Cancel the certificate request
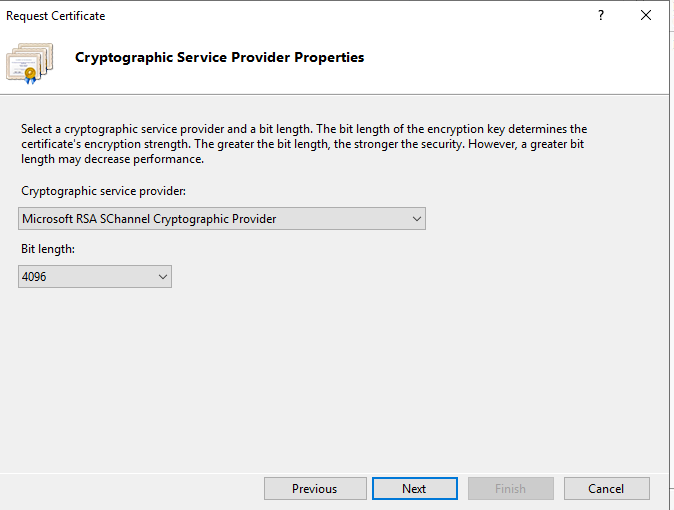This screenshot has width=674, height=510. (606, 489)
